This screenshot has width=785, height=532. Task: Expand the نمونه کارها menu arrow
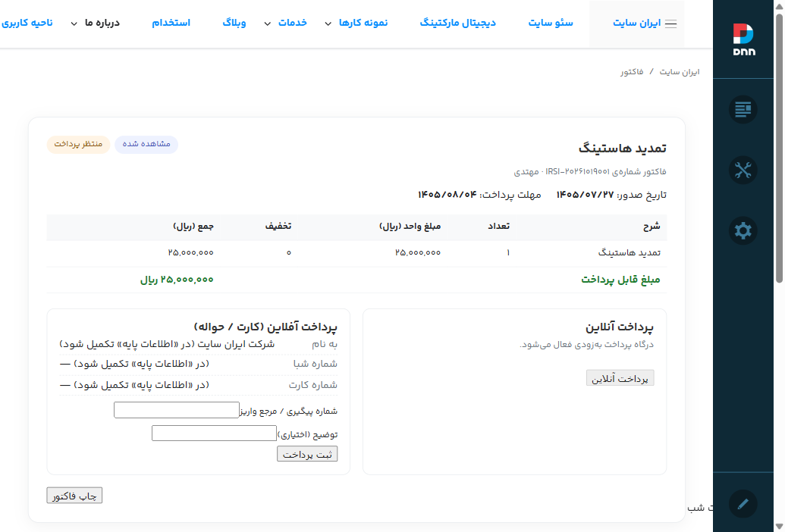click(x=328, y=23)
